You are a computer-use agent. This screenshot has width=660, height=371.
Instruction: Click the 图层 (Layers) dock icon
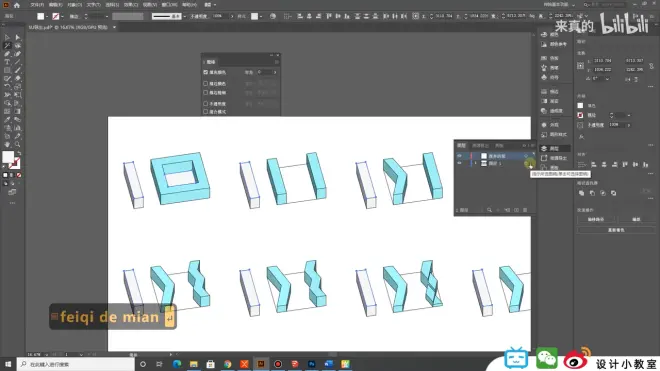(544, 149)
